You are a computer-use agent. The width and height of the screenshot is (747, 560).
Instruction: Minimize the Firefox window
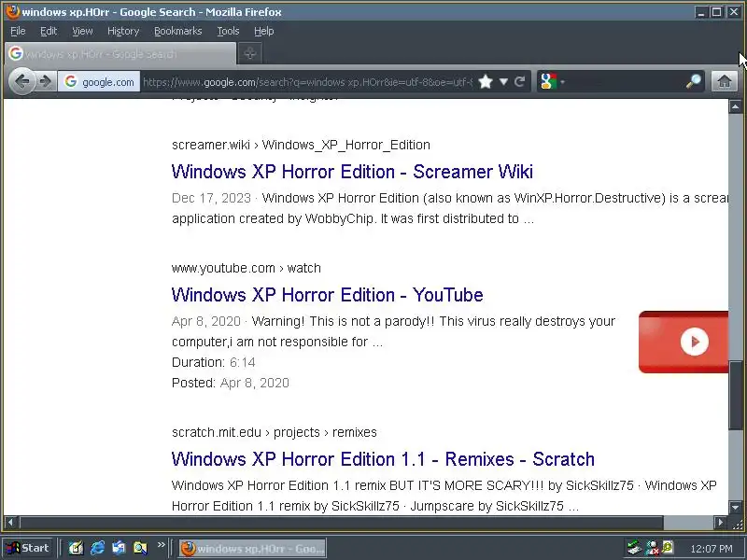pyautogui.click(x=700, y=12)
